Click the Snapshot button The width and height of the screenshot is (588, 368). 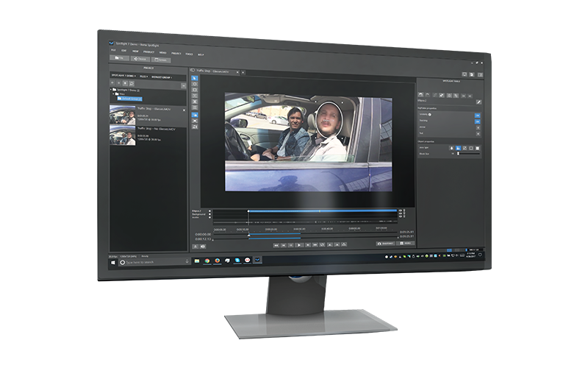[x=386, y=244]
